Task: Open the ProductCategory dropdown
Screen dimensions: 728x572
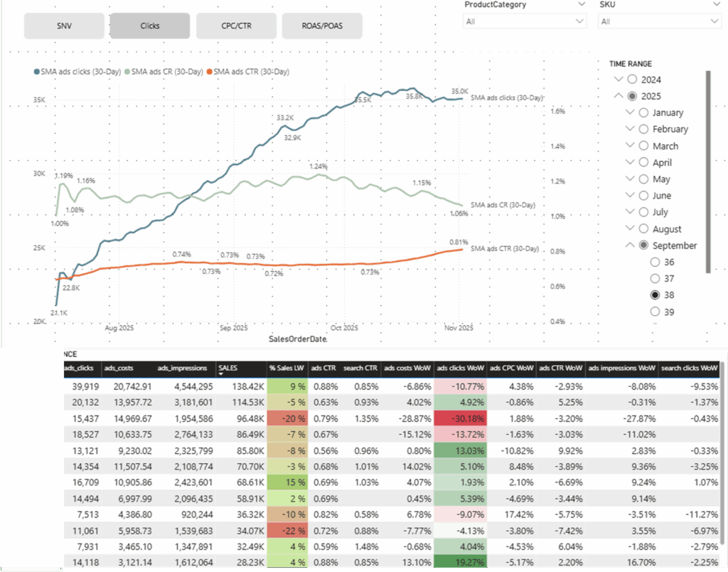Action: (525, 21)
